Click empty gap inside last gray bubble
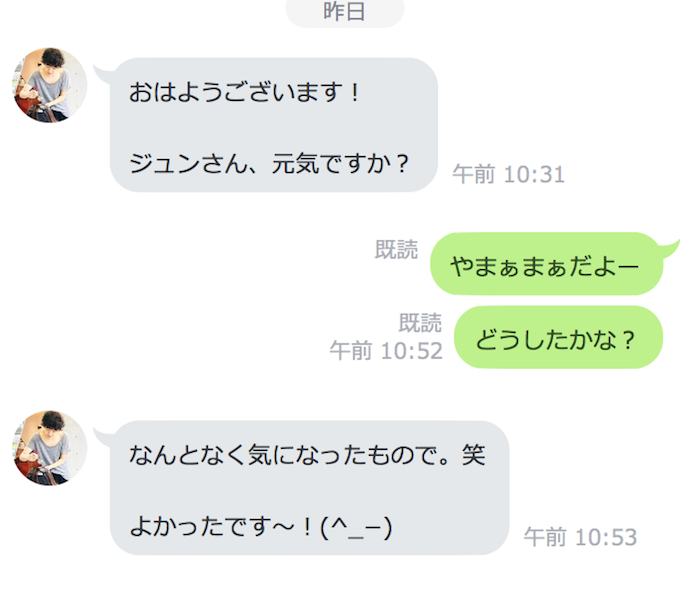The width and height of the screenshot is (680, 589). pyautogui.click(x=309, y=491)
